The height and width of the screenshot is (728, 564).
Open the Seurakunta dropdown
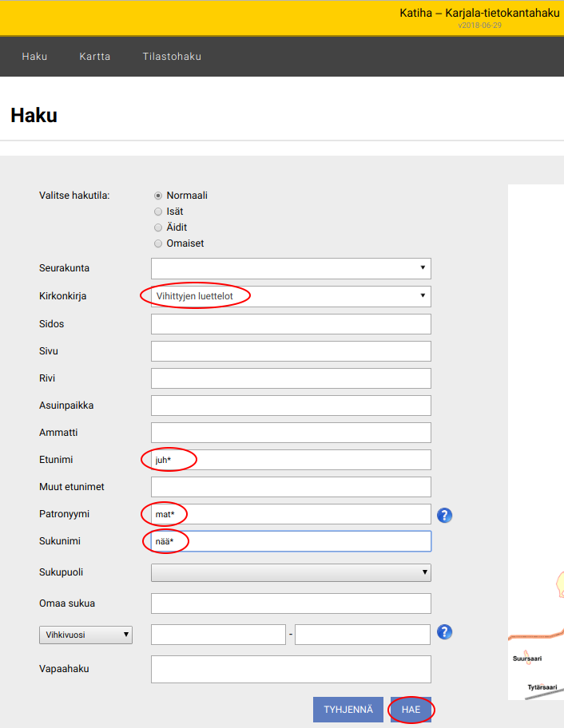pyautogui.click(x=291, y=268)
